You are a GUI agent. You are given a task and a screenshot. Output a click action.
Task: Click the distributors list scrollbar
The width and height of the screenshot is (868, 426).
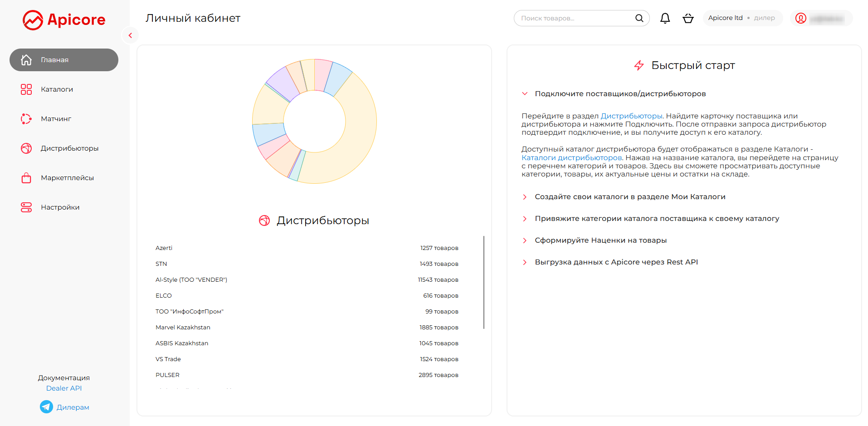click(484, 282)
